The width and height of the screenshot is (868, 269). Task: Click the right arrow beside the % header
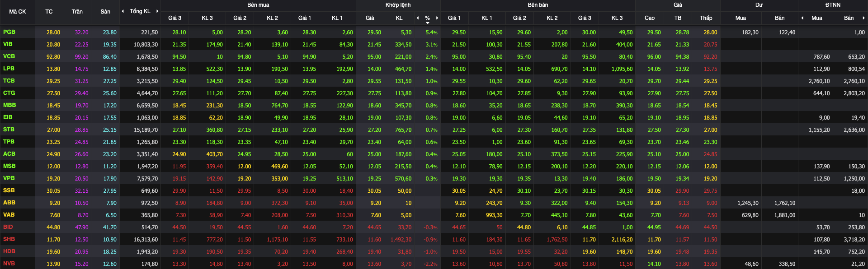coord(437,18)
